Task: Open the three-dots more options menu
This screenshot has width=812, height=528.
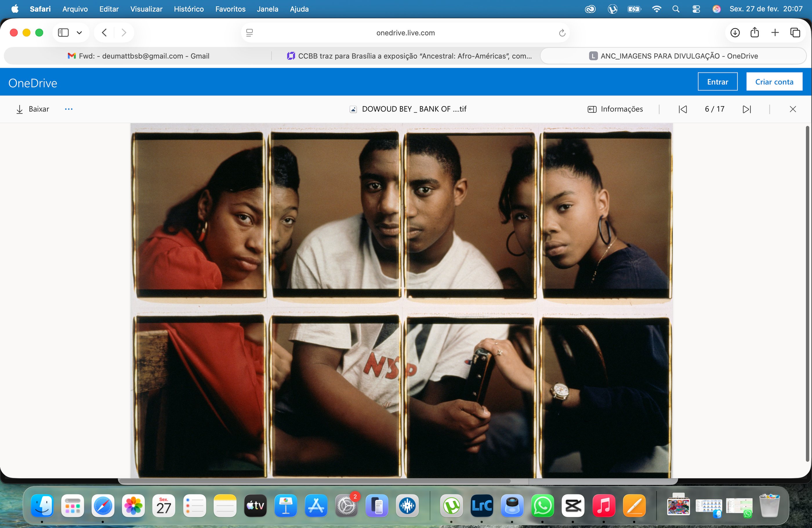Action: 68,109
